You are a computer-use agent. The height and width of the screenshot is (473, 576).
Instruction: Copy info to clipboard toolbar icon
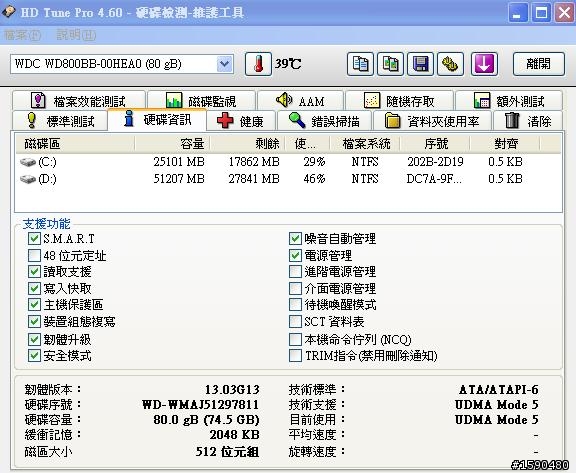(x=360, y=64)
